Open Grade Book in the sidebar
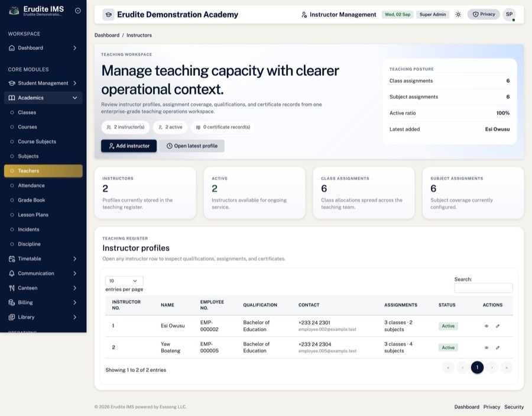 43,200
